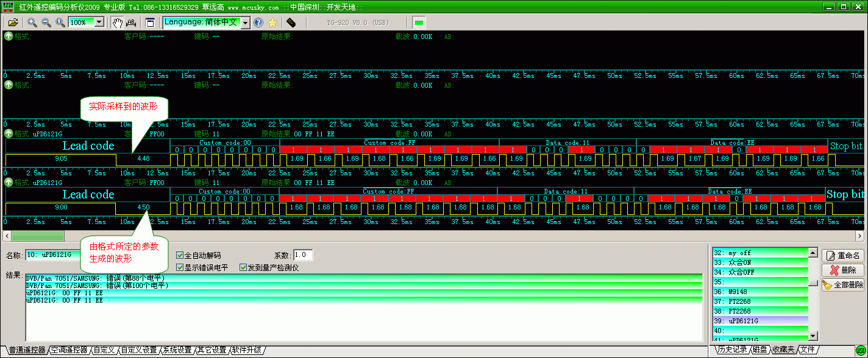Screen dimensions: 868x358
Task: Collapse the uPD6121G sampled waveform row
Action: click(x=9, y=134)
